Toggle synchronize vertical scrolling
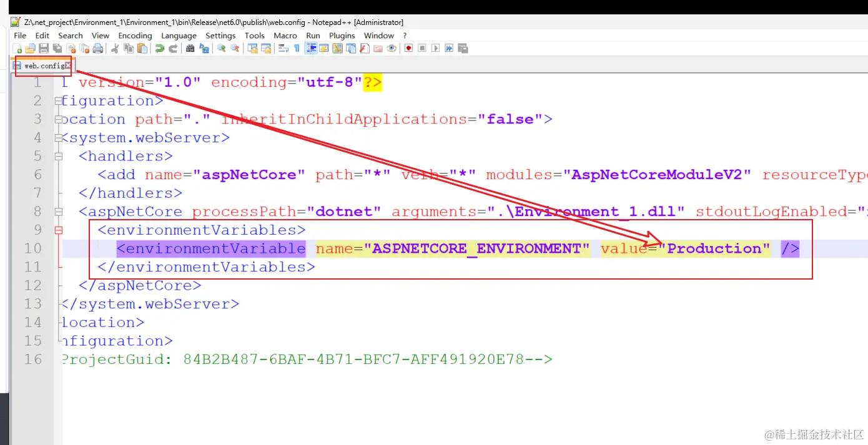Viewport: 868px width, 445px height. pyautogui.click(x=253, y=48)
